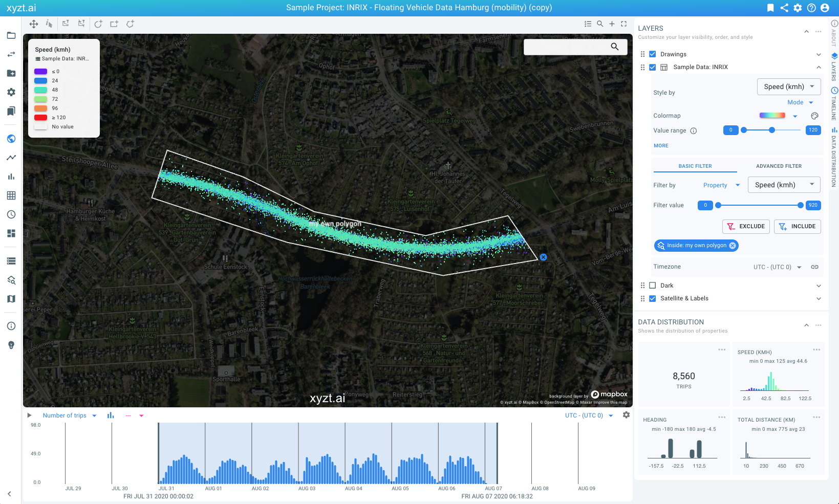Screen dimensions: 839x504
Task: Open the Filter by Property dropdown
Action: (x=722, y=185)
